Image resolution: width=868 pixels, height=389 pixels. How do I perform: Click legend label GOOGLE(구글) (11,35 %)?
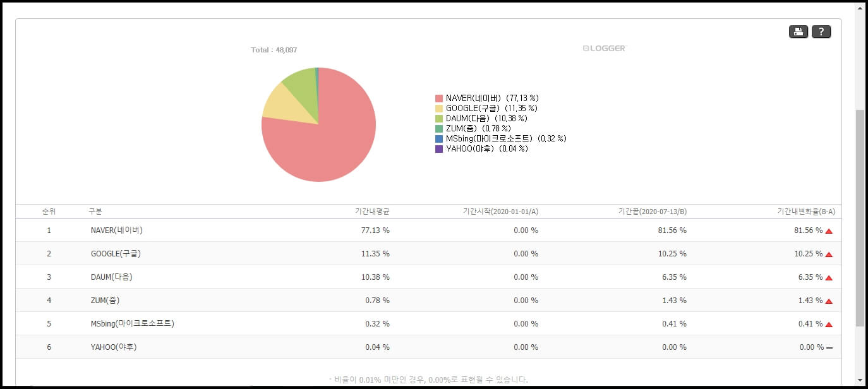(491, 108)
